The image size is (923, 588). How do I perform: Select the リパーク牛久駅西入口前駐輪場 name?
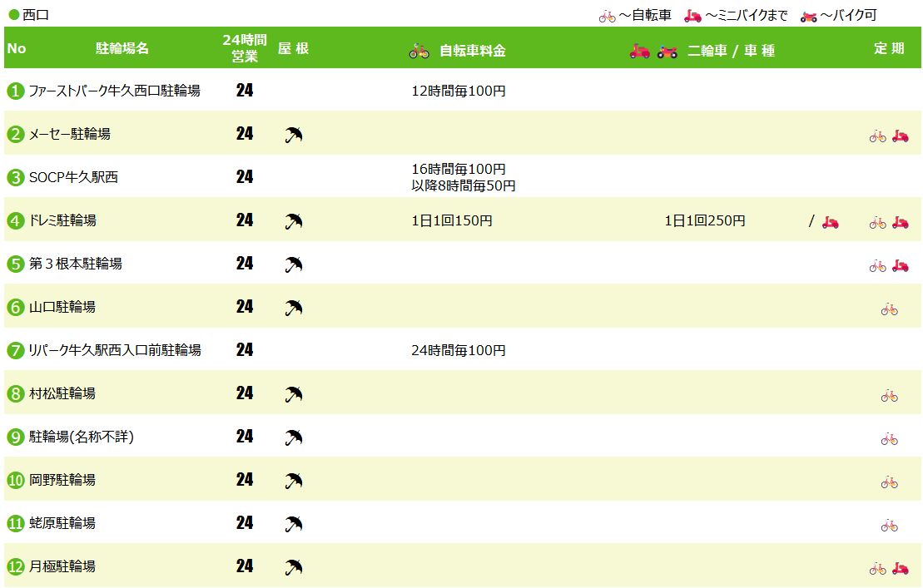115,350
